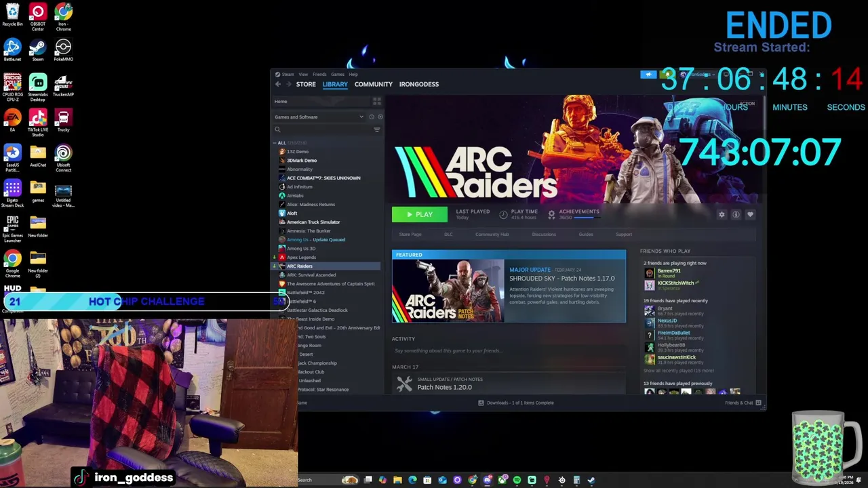Open the View menu
This screenshot has height=488, width=868.
[303, 74]
